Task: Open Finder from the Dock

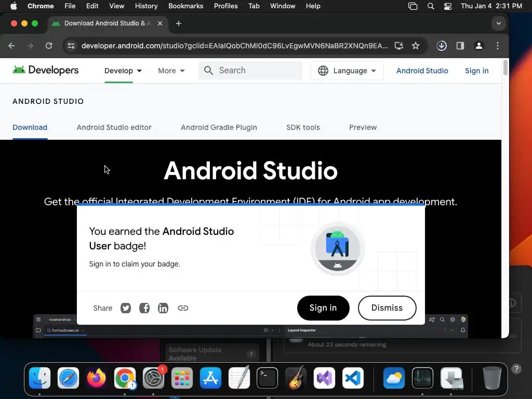Action: 39,378
